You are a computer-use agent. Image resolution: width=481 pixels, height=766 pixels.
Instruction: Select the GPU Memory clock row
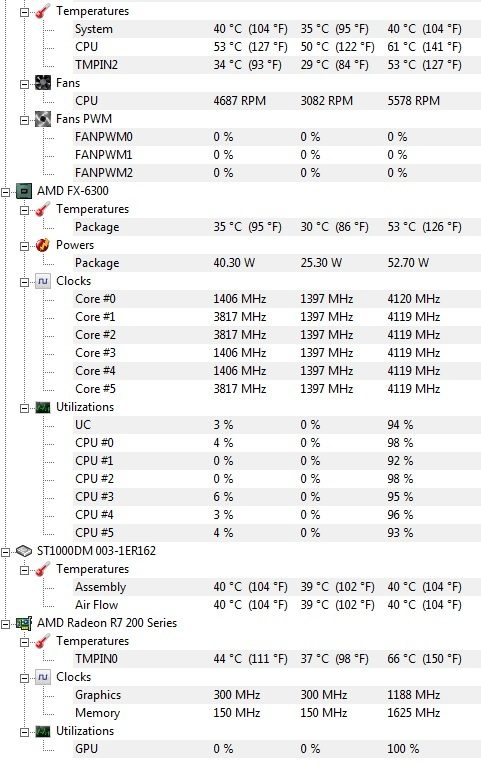click(x=276, y=713)
